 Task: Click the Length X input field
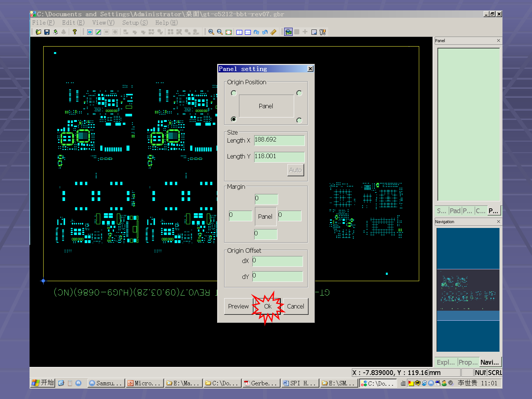[279, 140]
